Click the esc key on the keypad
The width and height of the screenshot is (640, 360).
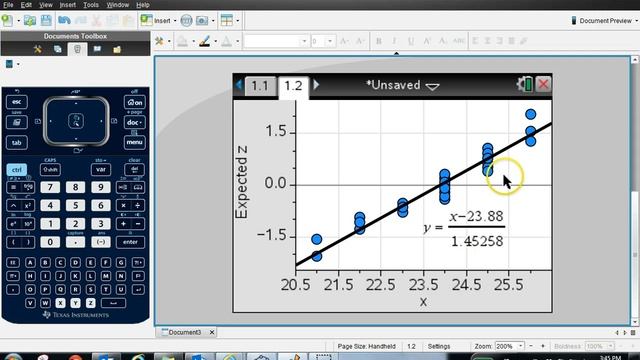click(17, 102)
